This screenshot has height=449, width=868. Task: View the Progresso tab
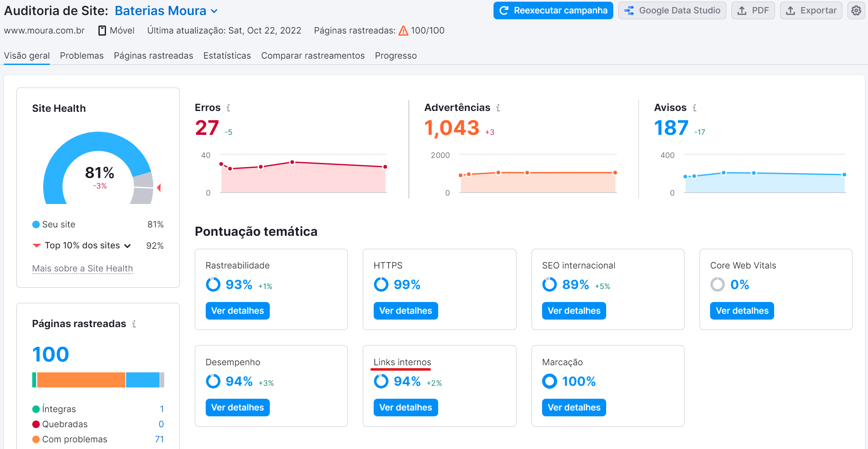click(395, 55)
